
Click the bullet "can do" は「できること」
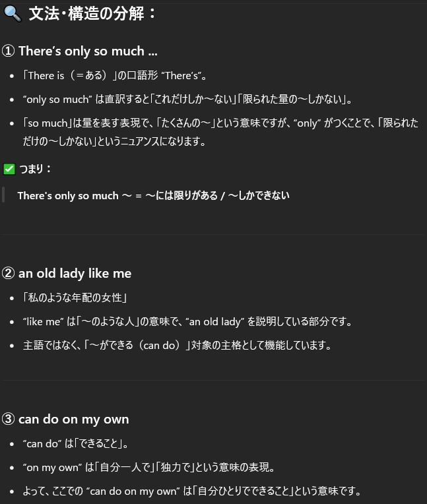click(x=76, y=443)
